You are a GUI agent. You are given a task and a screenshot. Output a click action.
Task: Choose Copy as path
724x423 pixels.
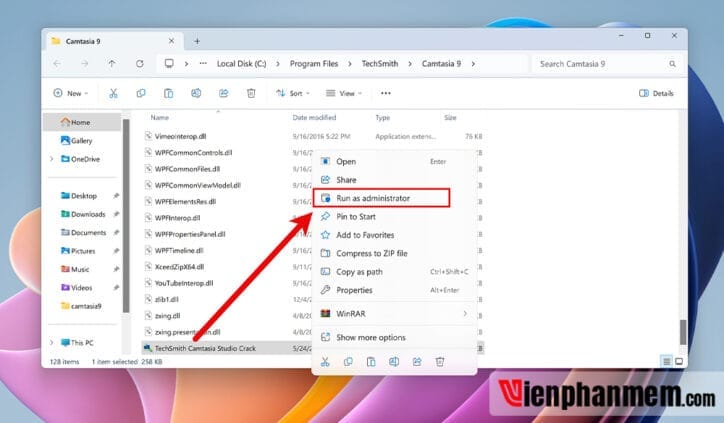point(395,272)
